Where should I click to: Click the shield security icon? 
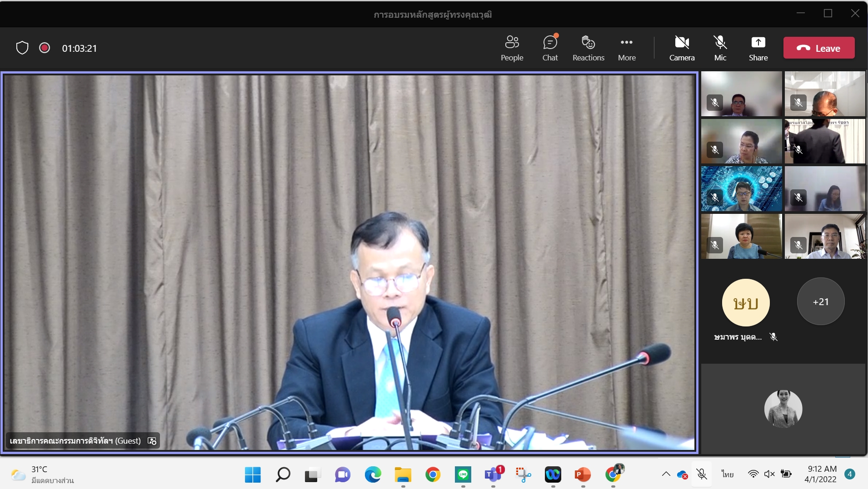22,48
